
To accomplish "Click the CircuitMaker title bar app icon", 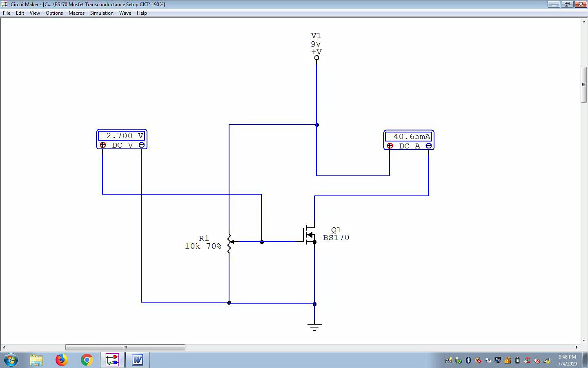I will pos(4,4).
